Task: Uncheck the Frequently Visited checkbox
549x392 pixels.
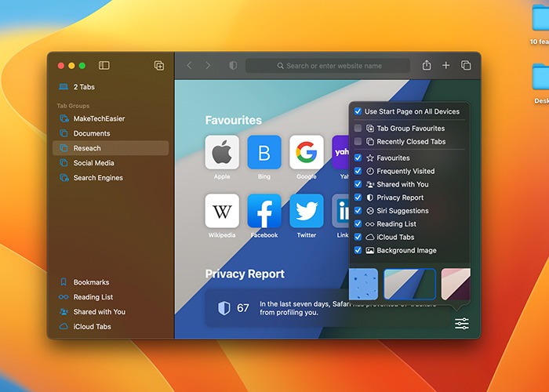Action: [x=358, y=171]
